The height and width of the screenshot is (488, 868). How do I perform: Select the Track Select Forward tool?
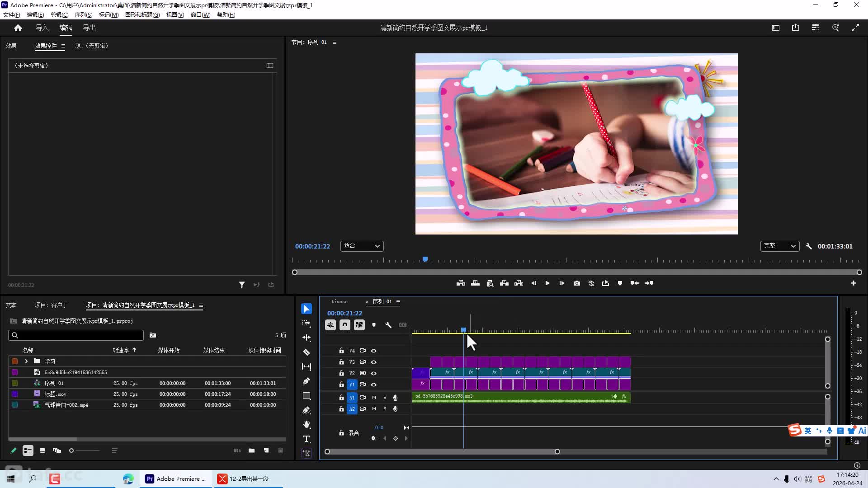tap(307, 323)
